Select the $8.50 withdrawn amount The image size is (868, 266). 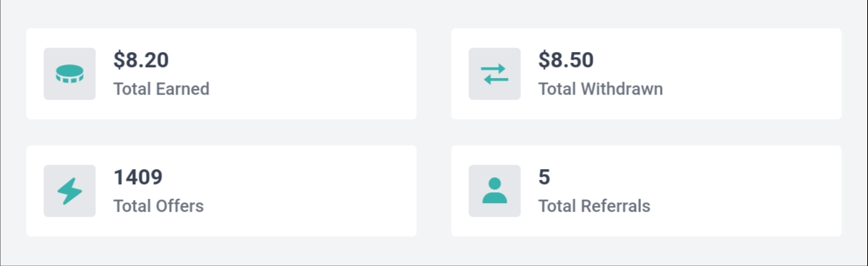(566, 60)
